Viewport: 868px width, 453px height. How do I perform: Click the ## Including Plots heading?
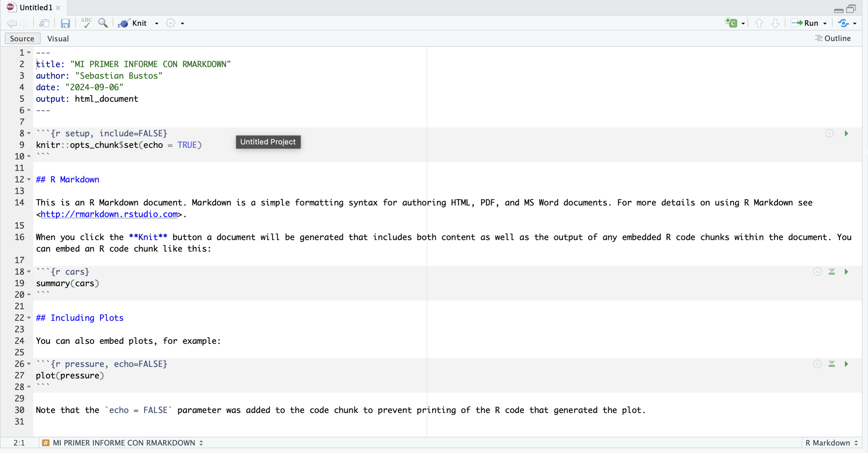80,318
